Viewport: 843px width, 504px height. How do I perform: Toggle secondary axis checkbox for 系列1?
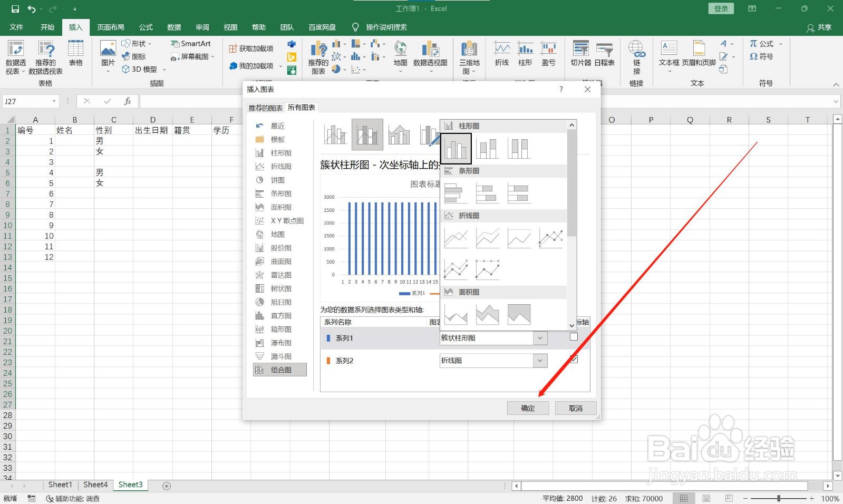coord(574,337)
